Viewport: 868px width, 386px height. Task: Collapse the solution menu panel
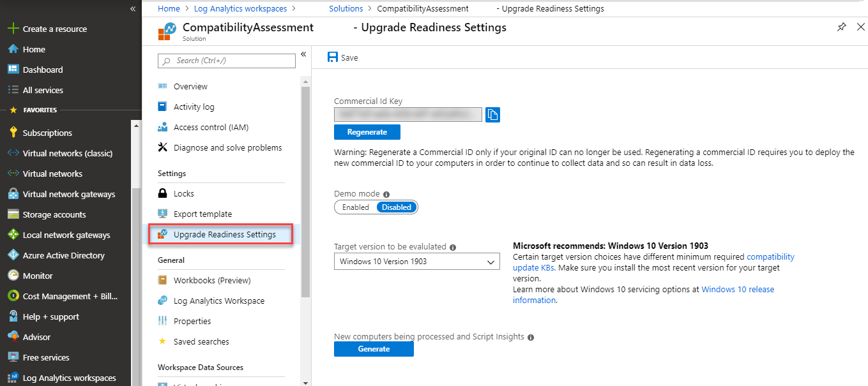[x=303, y=54]
